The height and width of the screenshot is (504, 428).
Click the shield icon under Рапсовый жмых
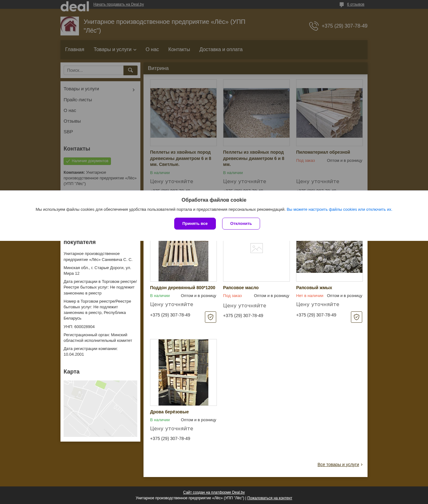pos(357,317)
